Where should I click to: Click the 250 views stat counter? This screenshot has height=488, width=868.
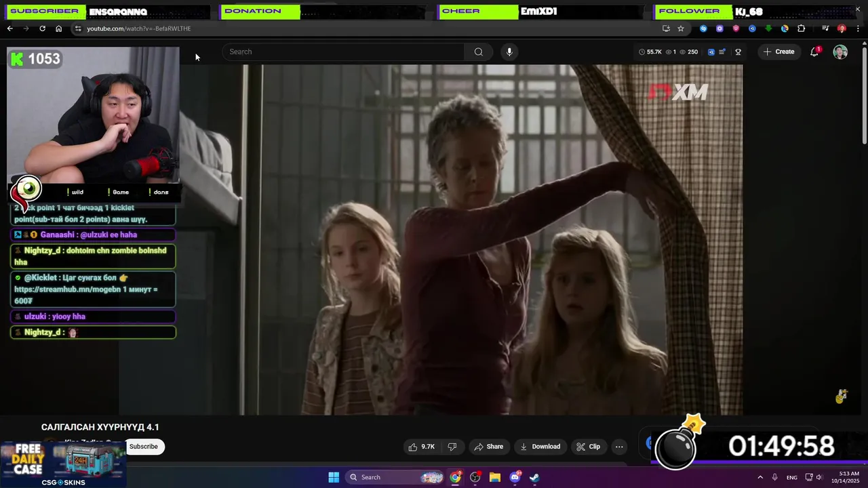click(x=688, y=52)
